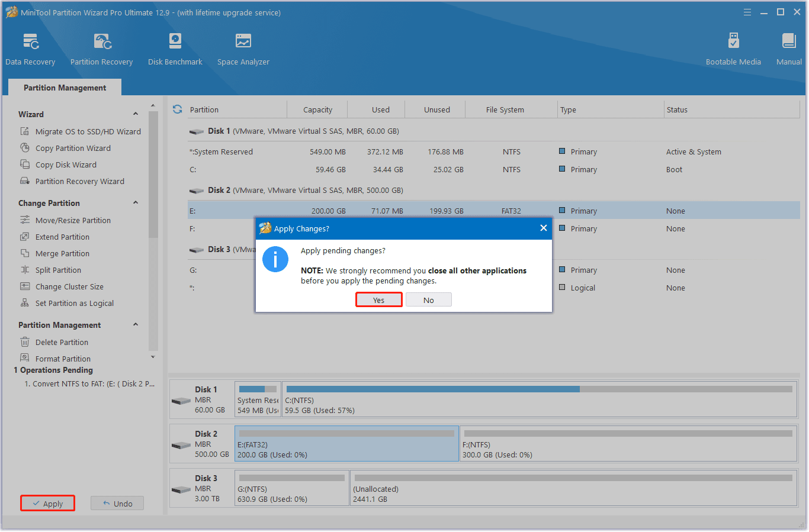The height and width of the screenshot is (532, 809).
Task: Collapse the Partition Management section
Action: click(x=136, y=324)
